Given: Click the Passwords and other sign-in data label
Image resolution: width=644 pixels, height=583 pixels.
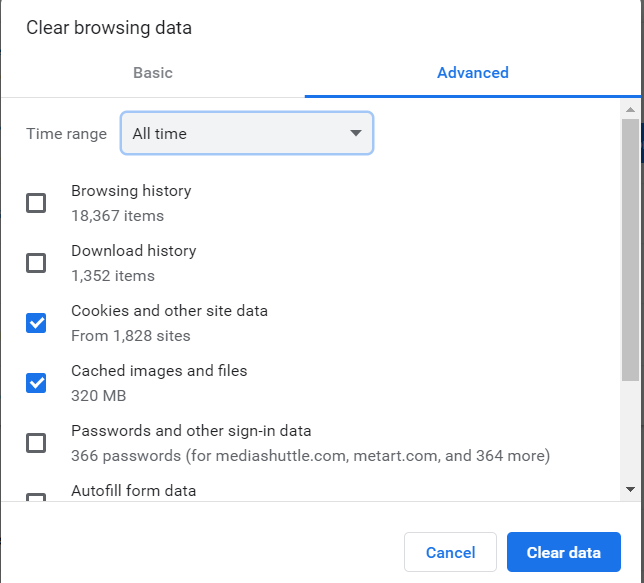Looking at the screenshot, I should point(191,431).
